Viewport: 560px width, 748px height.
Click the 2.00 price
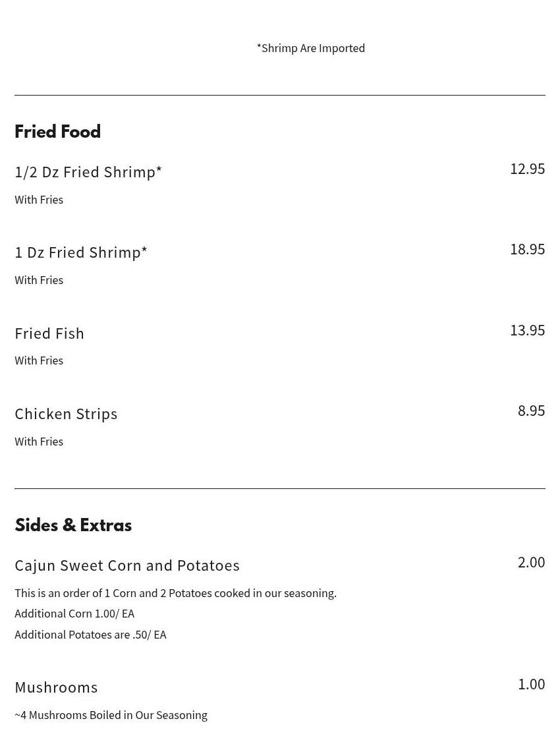point(531,562)
